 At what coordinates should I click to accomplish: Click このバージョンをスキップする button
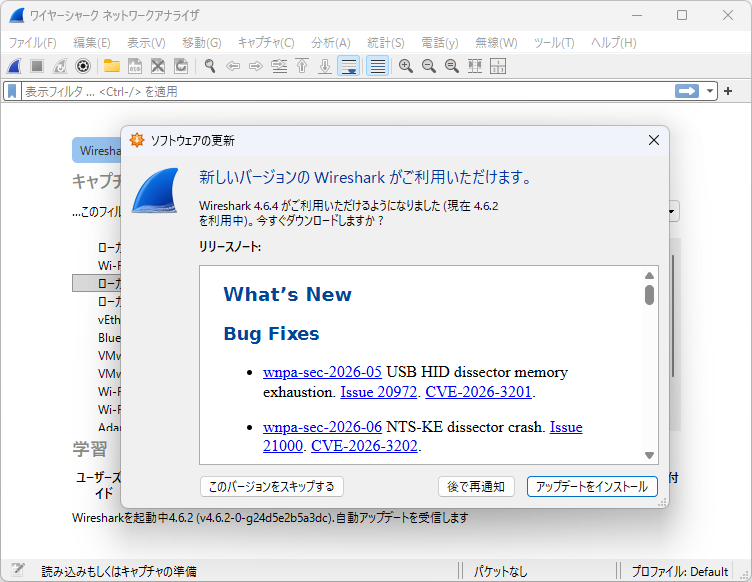point(271,487)
